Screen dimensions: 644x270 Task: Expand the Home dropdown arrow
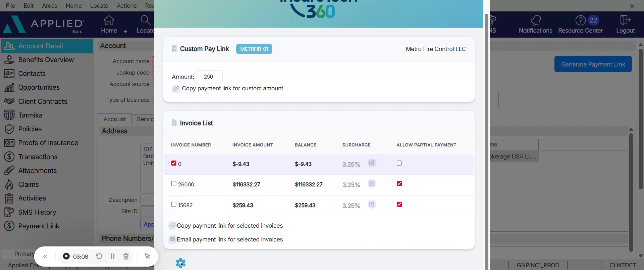[125, 32]
